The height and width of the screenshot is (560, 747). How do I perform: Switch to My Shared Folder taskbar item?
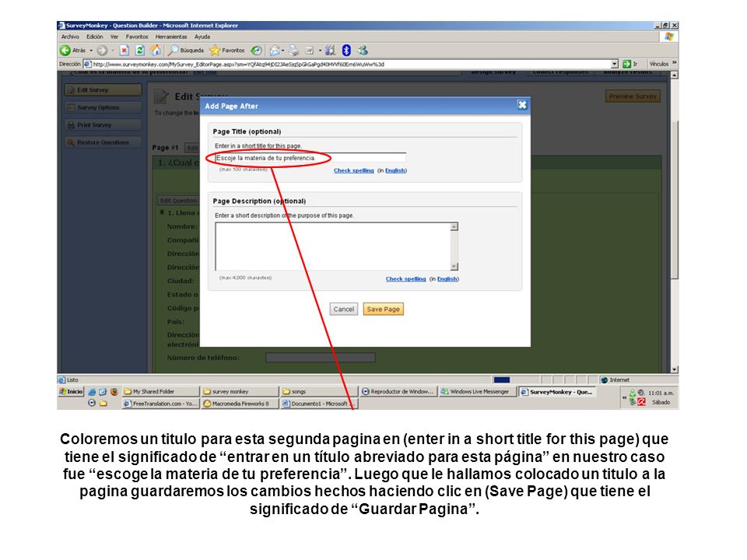[x=160, y=391]
